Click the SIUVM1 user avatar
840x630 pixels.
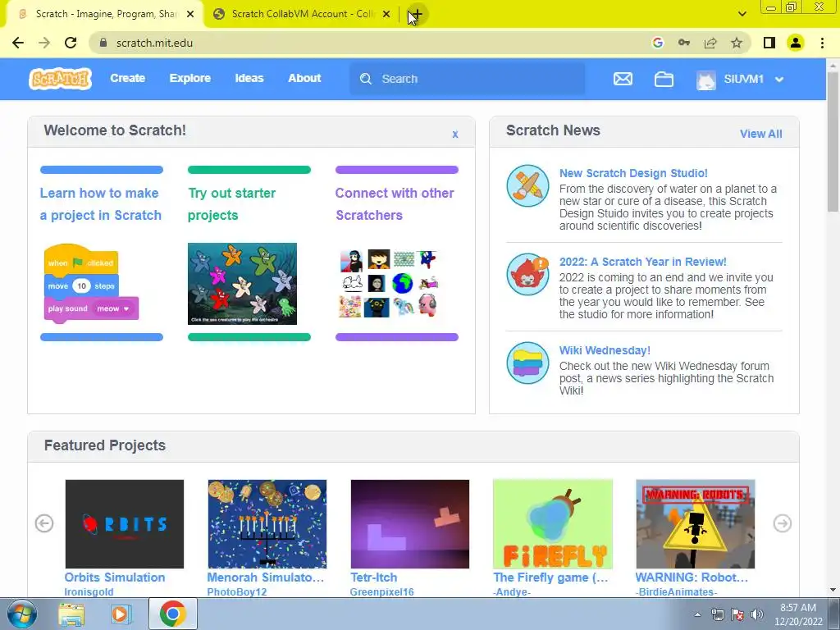[x=706, y=80]
